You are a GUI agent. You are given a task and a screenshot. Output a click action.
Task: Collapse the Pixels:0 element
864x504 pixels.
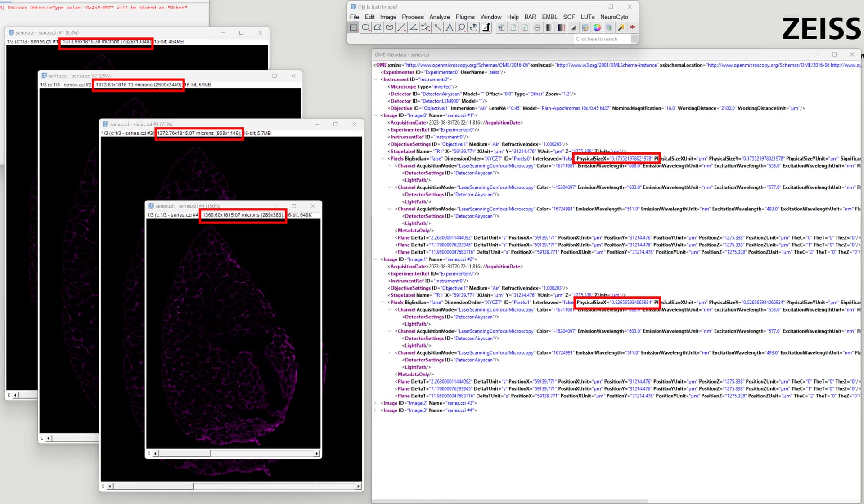(x=382, y=158)
